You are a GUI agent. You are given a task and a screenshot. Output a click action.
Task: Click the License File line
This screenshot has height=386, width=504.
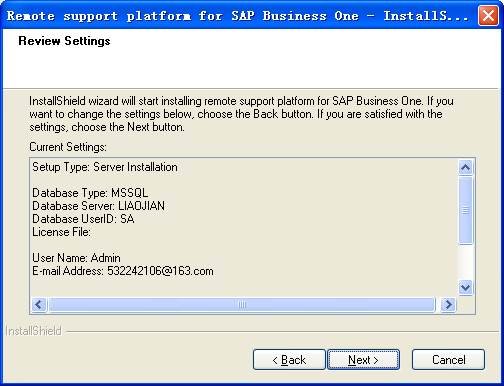pos(61,232)
